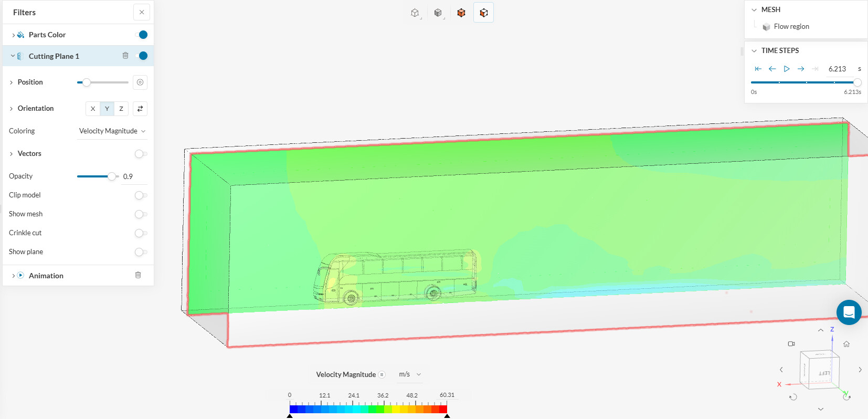Image resolution: width=868 pixels, height=419 pixels.
Task: Go to the previous time step
Action: [x=772, y=69]
